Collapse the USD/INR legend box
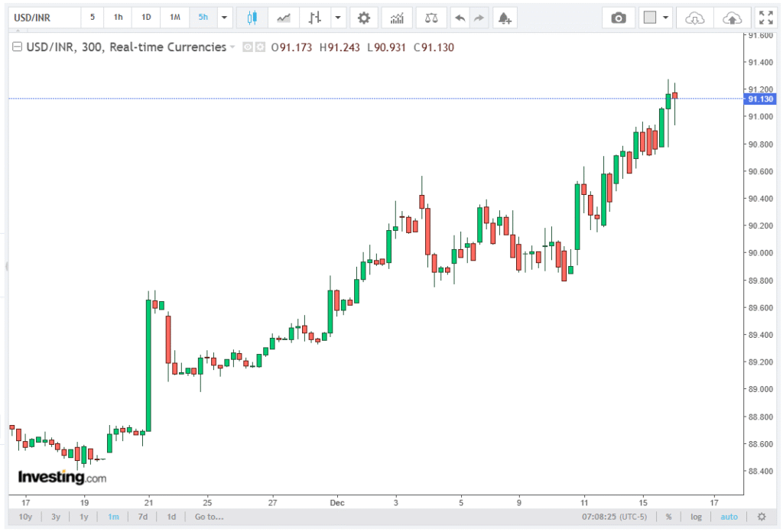The image size is (783, 532). point(18,47)
